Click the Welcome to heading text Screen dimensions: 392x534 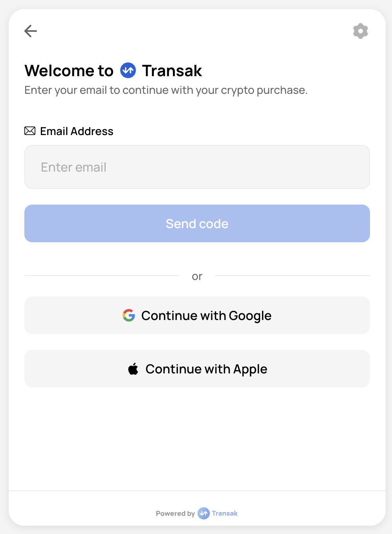tap(69, 71)
